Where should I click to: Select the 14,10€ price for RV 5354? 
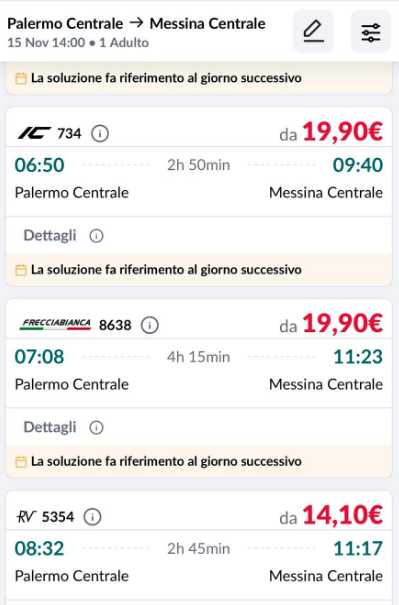(x=342, y=515)
